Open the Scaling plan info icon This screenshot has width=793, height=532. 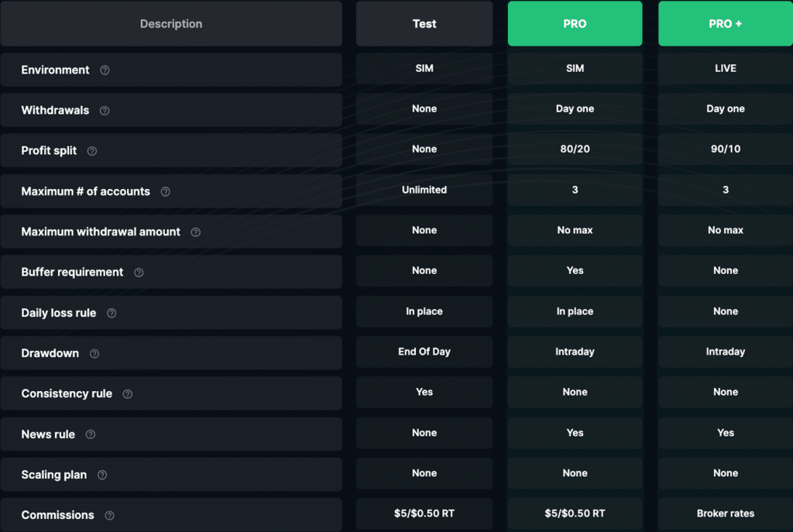[x=102, y=475]
